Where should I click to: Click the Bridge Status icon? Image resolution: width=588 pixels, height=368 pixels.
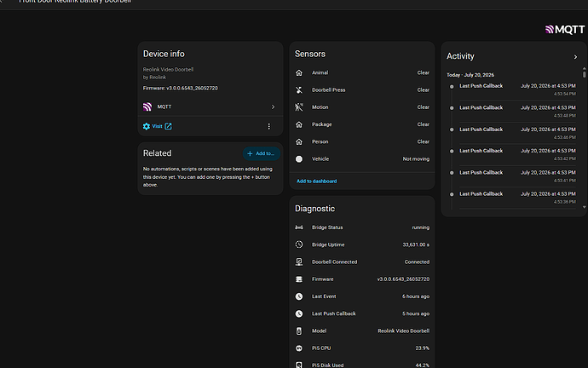click(299, 227)
